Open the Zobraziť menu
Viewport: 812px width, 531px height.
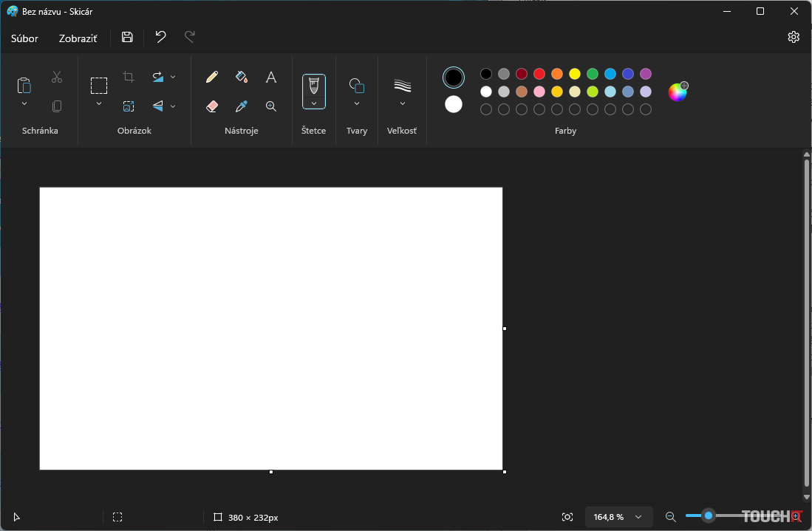point(78,38)
